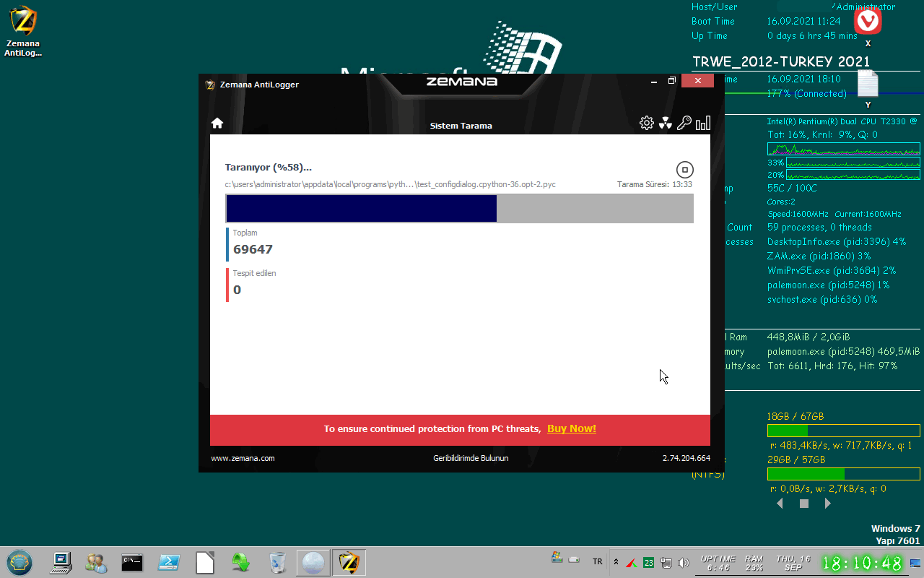The image size is (924, 578).
Task: Open Zemana AntiLogger desktop shortcut
Action: [24, 31]
